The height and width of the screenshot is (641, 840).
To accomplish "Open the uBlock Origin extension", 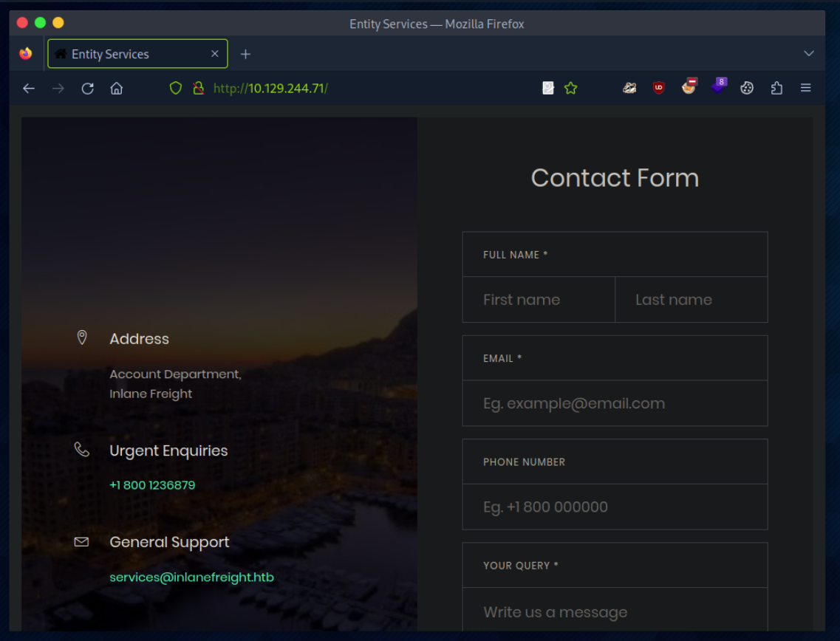I will [x=658, y=89].
